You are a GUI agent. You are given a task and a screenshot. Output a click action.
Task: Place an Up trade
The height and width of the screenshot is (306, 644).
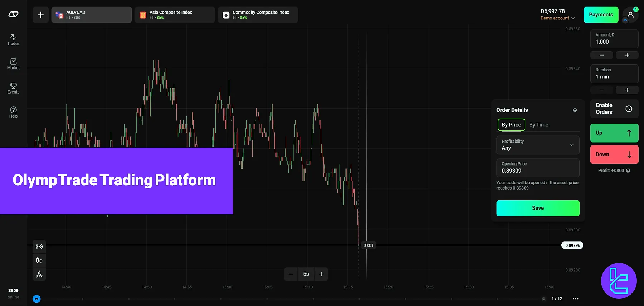pyautogui.click(x=614, y=133)
